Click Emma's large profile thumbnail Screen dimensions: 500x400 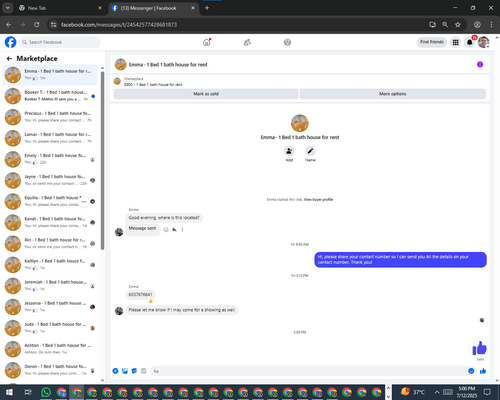(300, 123)
